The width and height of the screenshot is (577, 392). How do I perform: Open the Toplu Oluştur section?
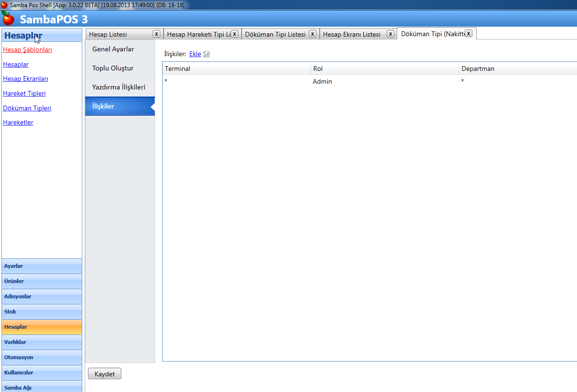tap(113, 68)
